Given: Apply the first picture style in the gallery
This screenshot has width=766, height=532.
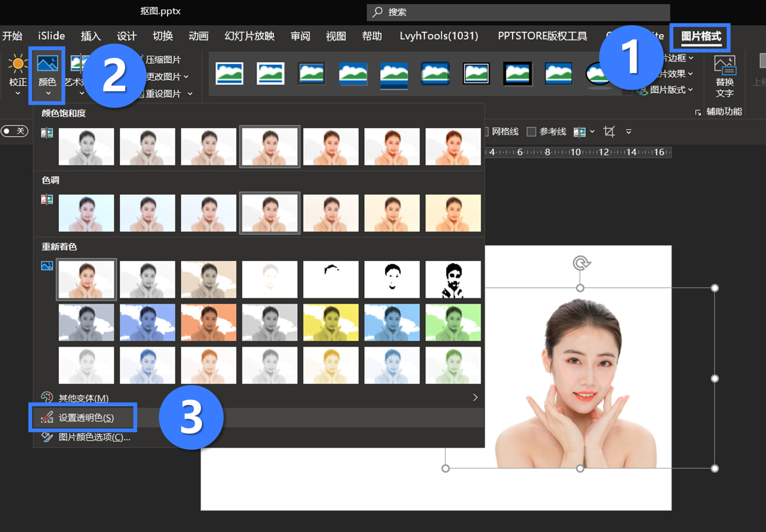Looking at the screenshot, I should pos(229,74).
